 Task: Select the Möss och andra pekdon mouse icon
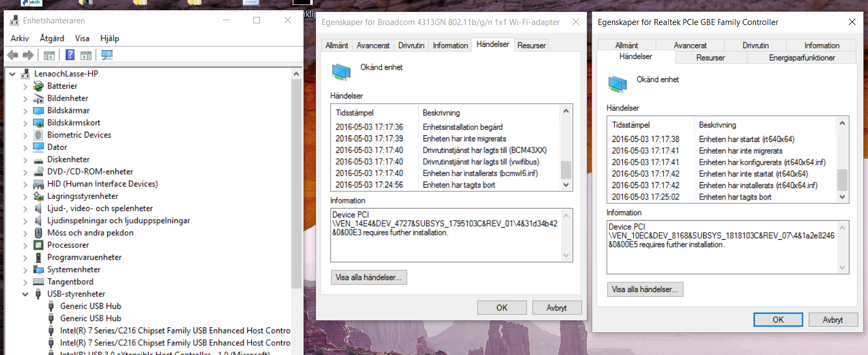click(38, 233)
